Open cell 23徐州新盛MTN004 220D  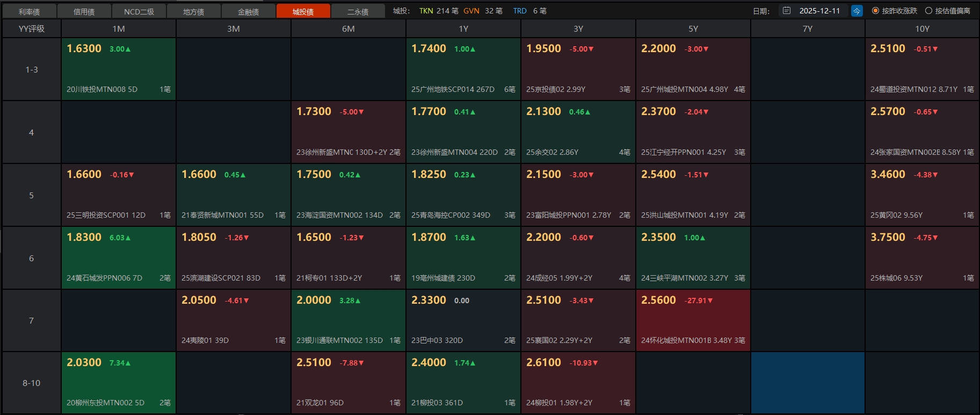463,132
